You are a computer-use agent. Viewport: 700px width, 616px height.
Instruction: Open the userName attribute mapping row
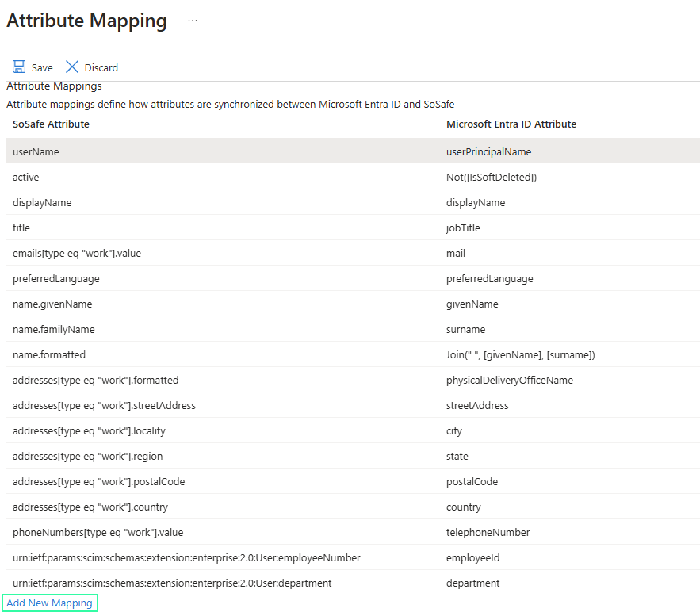36,151
